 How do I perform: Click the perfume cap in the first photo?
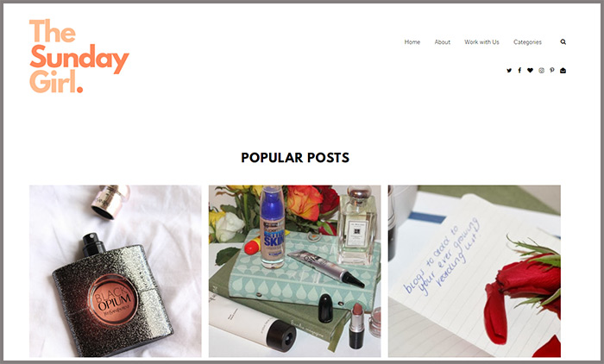click(x=110, y=202)
